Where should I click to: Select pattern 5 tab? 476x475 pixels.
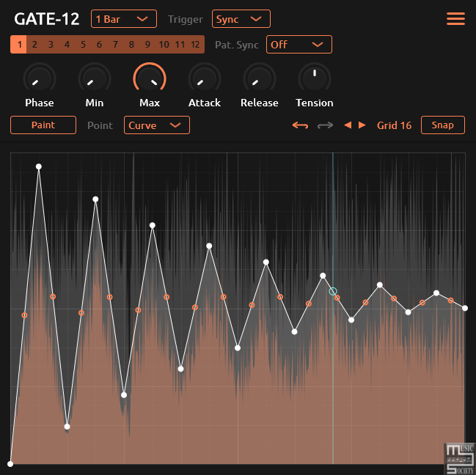(x=83, y=45)
